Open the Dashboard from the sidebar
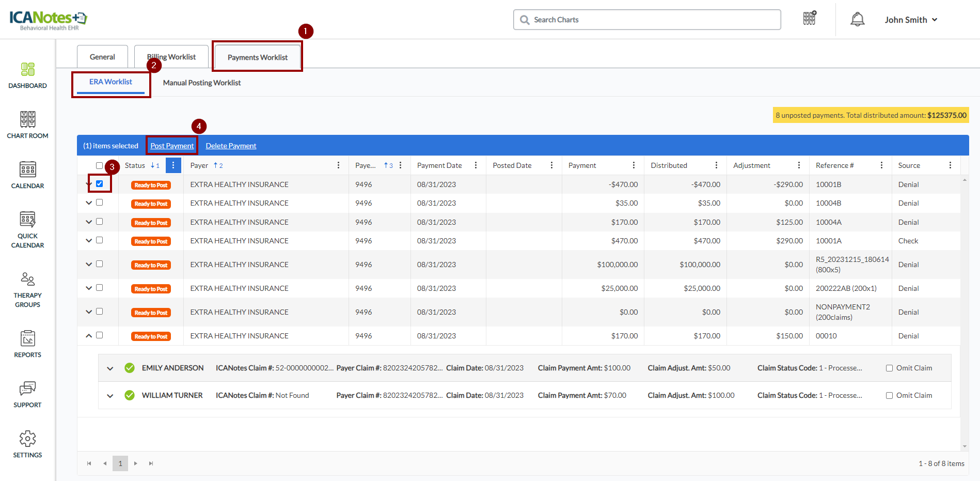Image resolution: width=980 pixels, height=481 pixels. coord(27,75)
